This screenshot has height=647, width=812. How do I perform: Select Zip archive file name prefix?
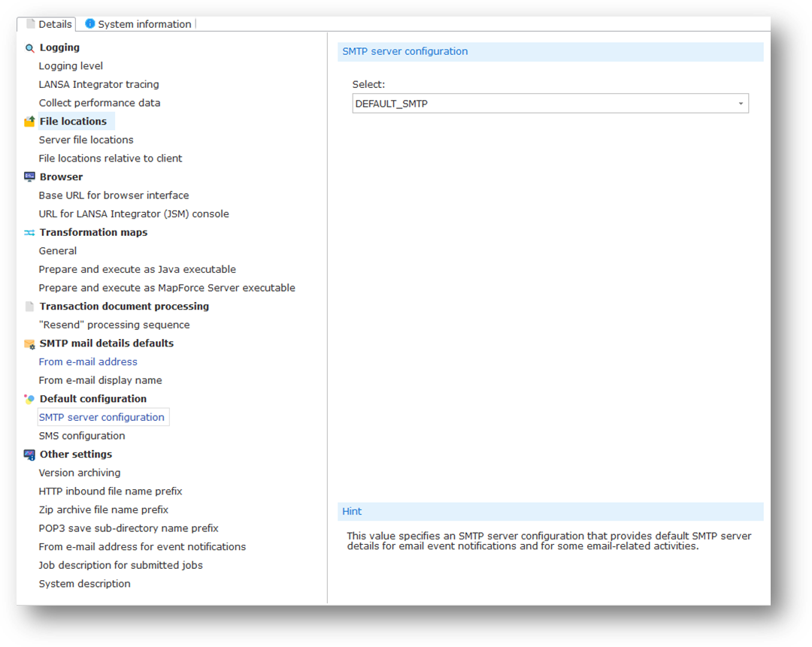(104, 509)
